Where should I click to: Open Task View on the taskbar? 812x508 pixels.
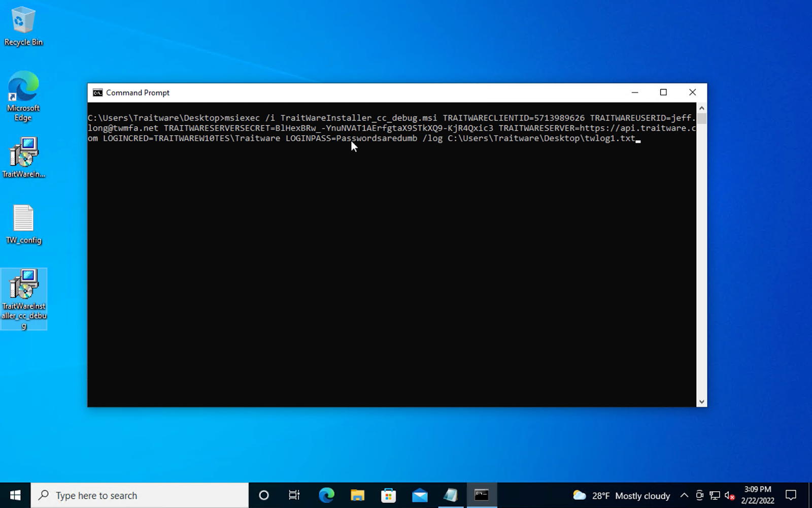[x=294, y=495]
